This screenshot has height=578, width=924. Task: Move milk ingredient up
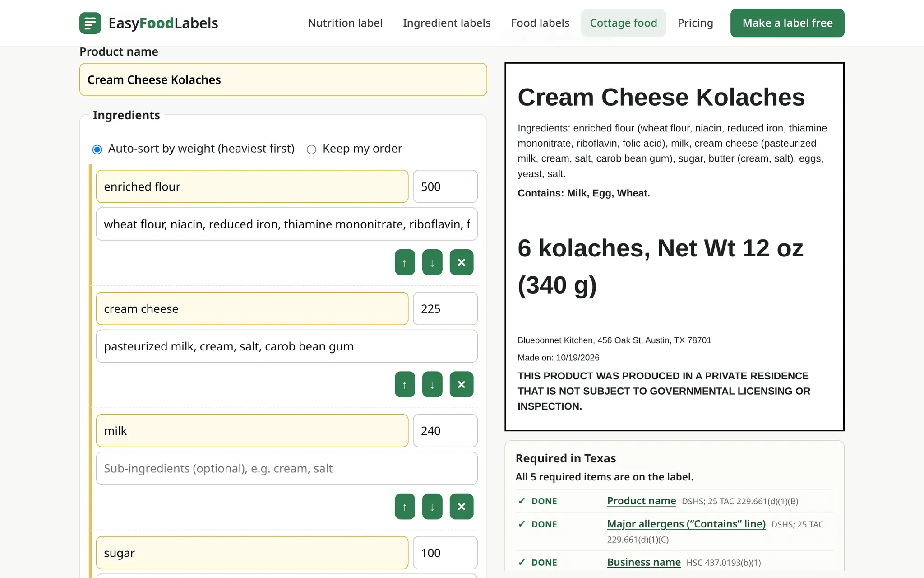click(x=405, y=507)
